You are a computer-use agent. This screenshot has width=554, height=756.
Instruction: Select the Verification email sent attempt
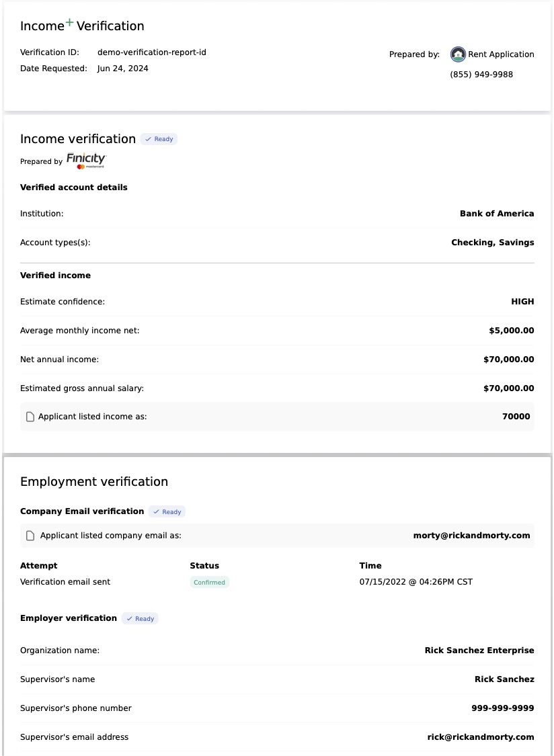click(x=65, y=582)
